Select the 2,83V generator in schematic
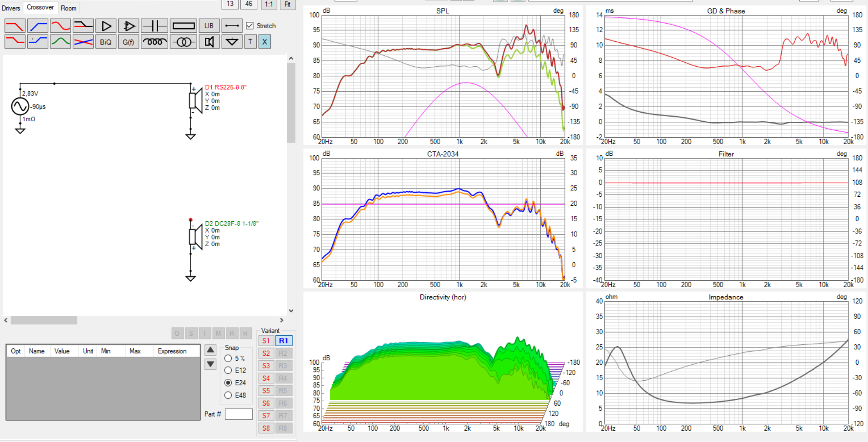 (x=20, y=106)
